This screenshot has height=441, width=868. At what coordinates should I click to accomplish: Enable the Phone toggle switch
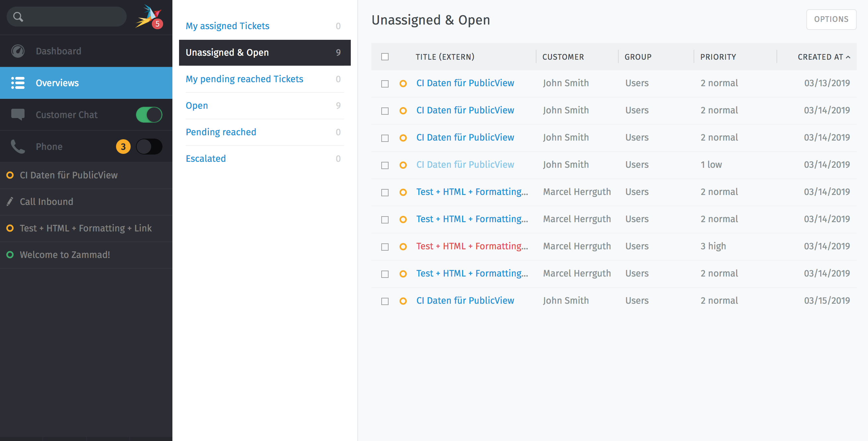point(149,146)
